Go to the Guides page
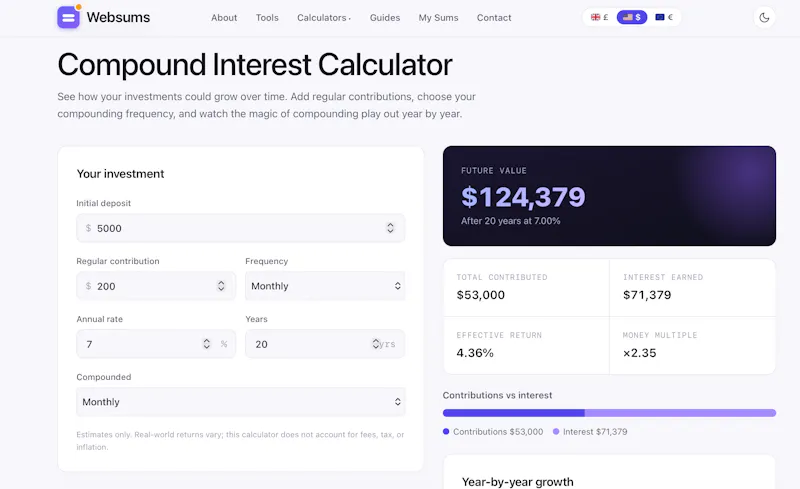 (385, 18)
